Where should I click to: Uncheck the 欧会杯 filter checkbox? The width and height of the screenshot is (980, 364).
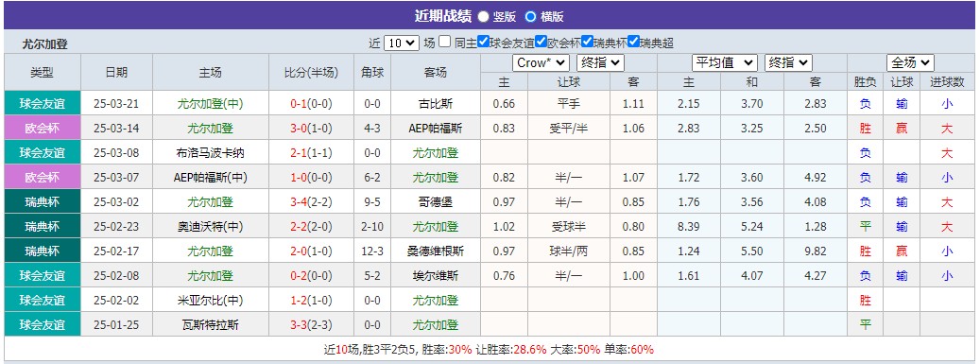point(542,42)
